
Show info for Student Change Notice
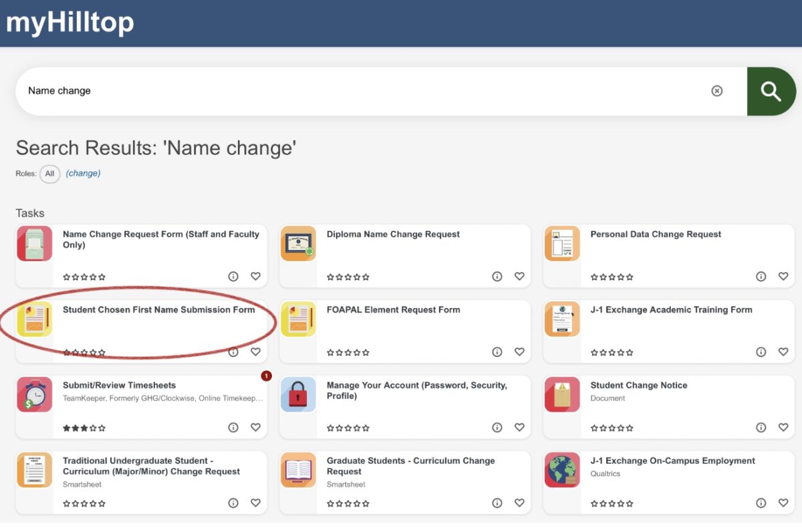click(761, 427)
